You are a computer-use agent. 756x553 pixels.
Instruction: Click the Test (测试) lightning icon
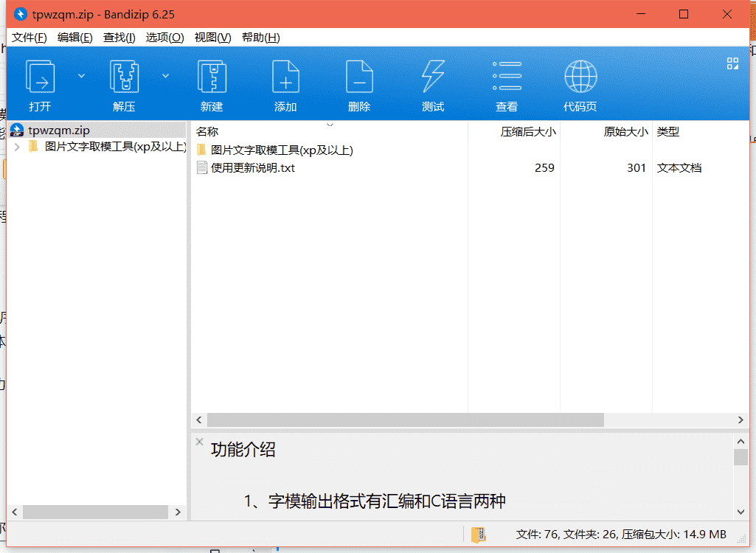433,76
